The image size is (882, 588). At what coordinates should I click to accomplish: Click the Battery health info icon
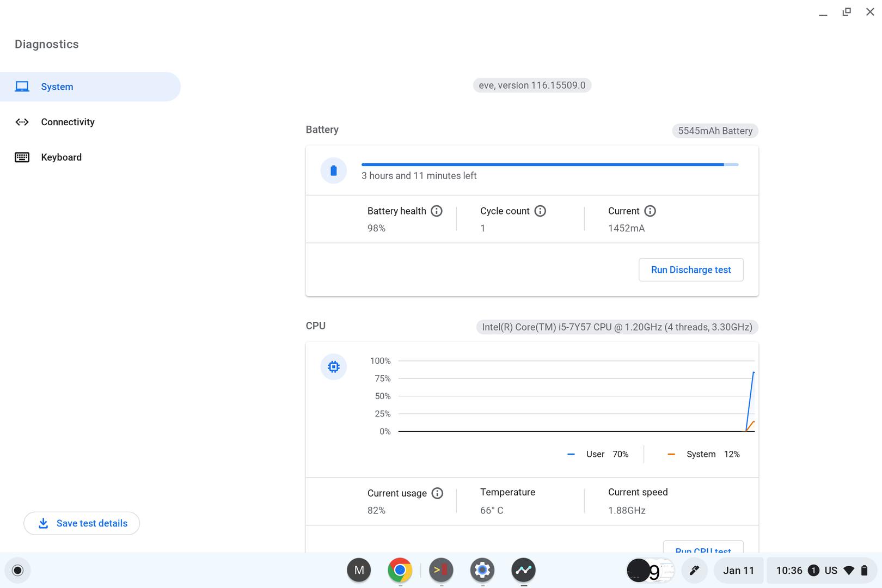437,211
